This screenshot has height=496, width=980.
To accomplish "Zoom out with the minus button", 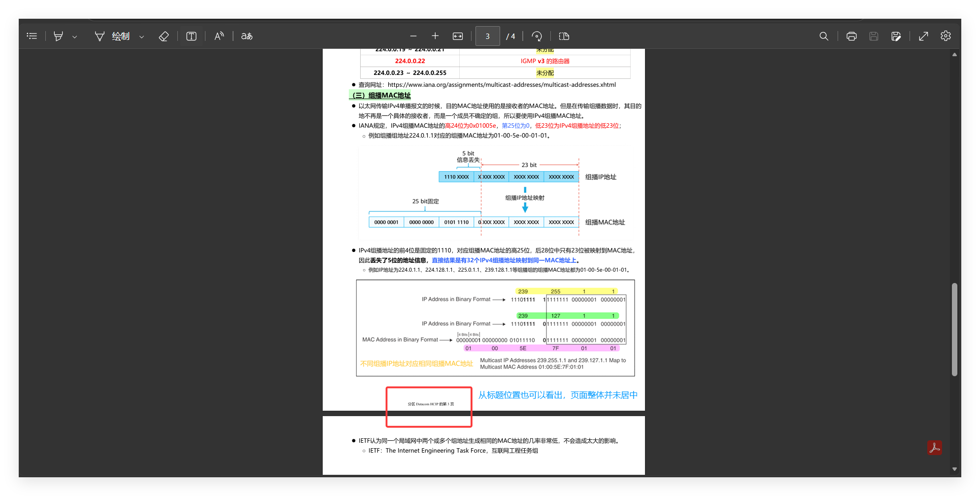I will click(413, 36).
